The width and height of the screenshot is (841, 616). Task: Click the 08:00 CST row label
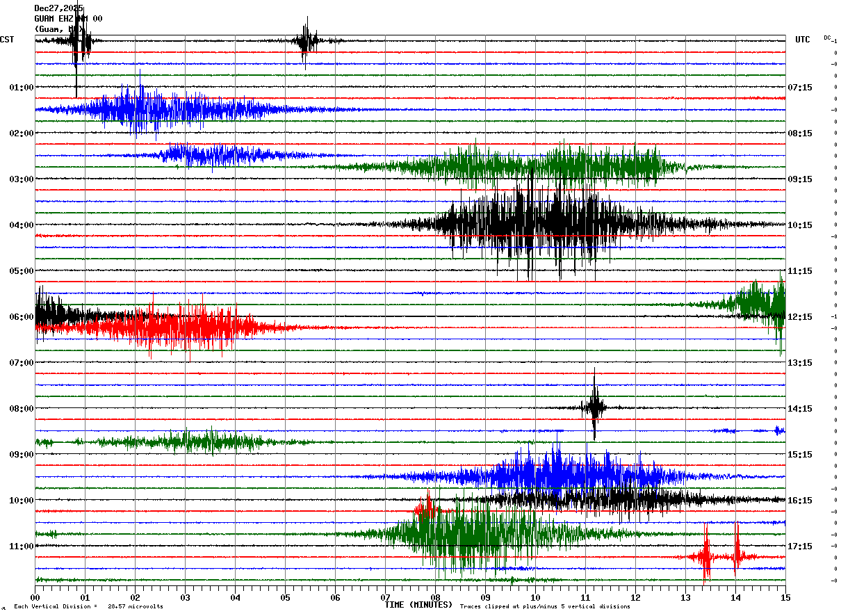point(22,409)
